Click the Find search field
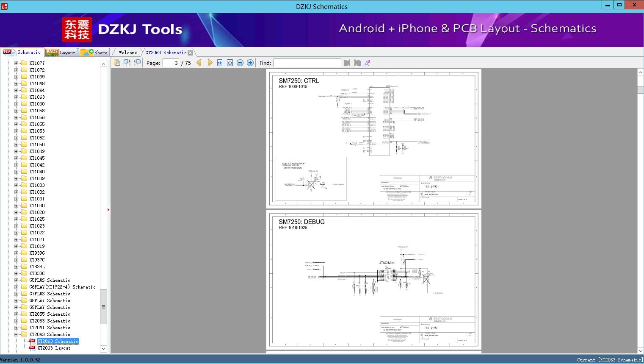This screenshot has width=644, height=364. pos(307,63)
